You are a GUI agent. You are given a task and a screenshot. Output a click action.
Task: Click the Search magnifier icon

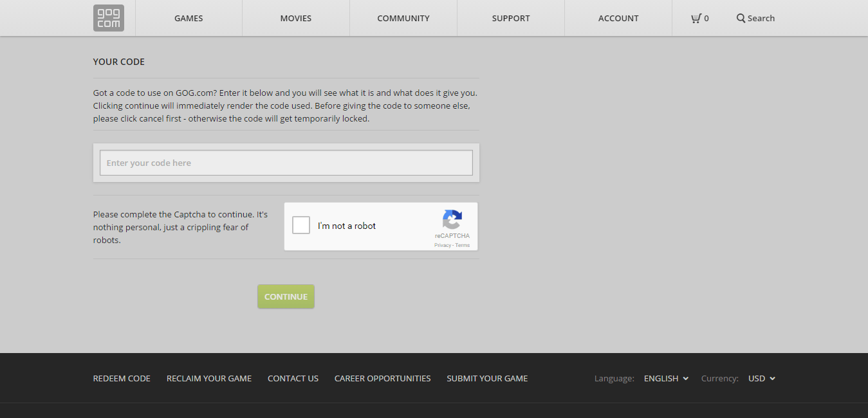coord(741,18)
